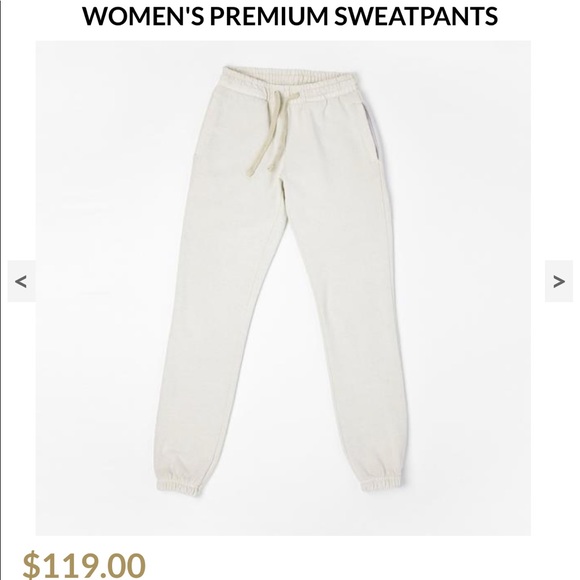Click the word SWEATPANTS in the heading
Image resolution: width=580 pixels, height=580 pixels.
pyautogui.click(x=416, y=16)
